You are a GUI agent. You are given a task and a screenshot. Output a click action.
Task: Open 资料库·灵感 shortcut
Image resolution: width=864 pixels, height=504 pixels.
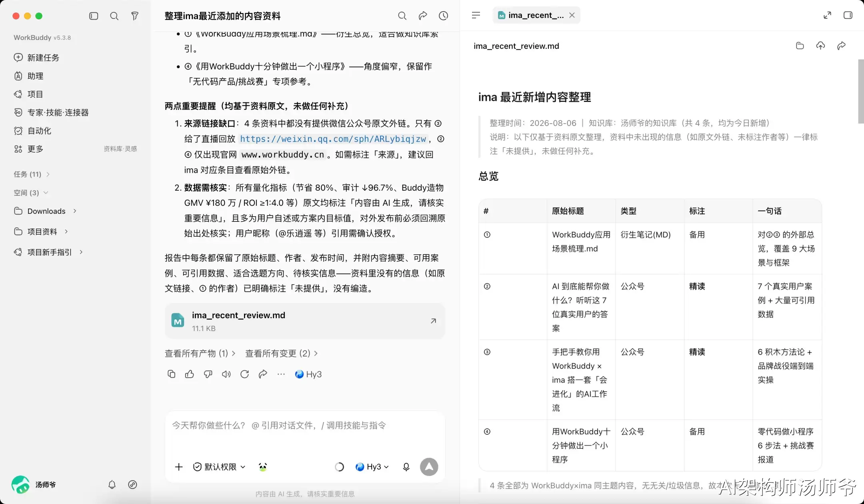(x=120, y=149)
